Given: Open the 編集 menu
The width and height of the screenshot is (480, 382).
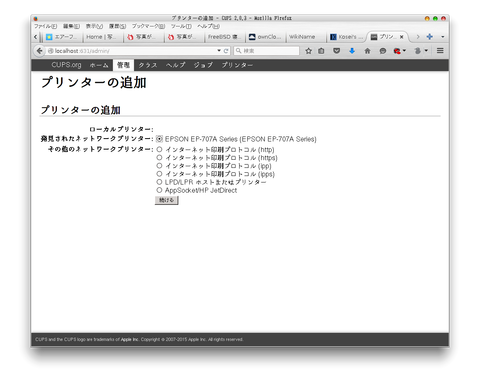Looking at the screenshot, I should coord(71,26).
